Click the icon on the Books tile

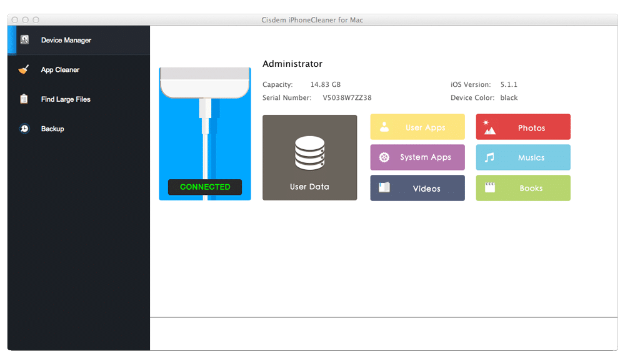(x=490, y=187)
